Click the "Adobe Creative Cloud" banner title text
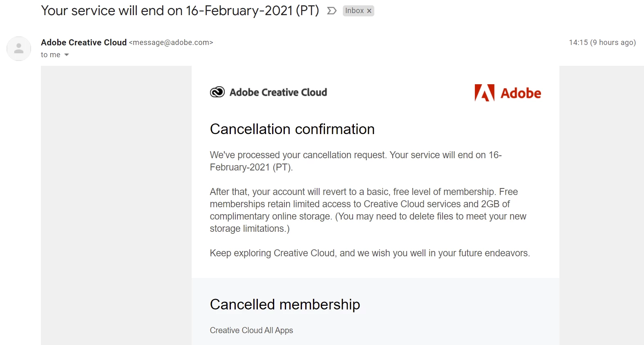644x345 pixels. 278,92
